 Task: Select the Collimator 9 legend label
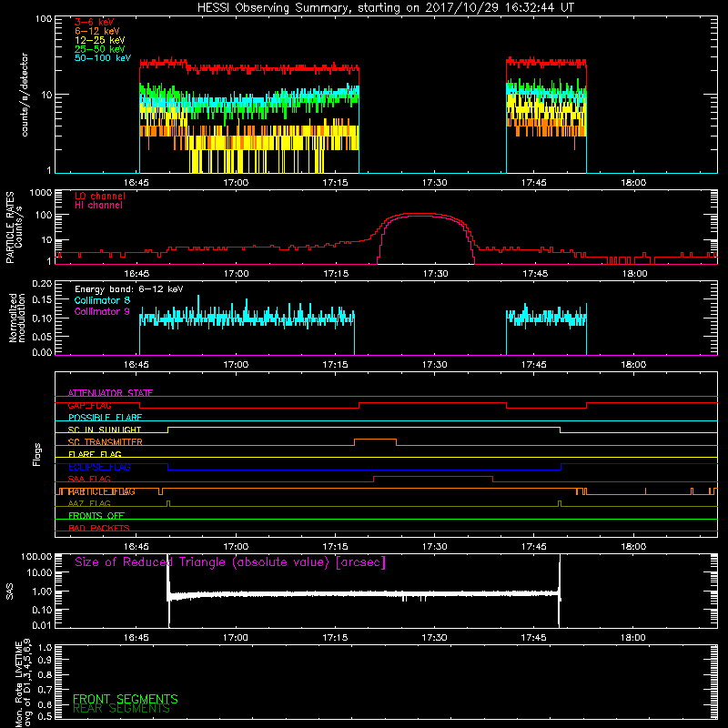[x=102, y=311]
